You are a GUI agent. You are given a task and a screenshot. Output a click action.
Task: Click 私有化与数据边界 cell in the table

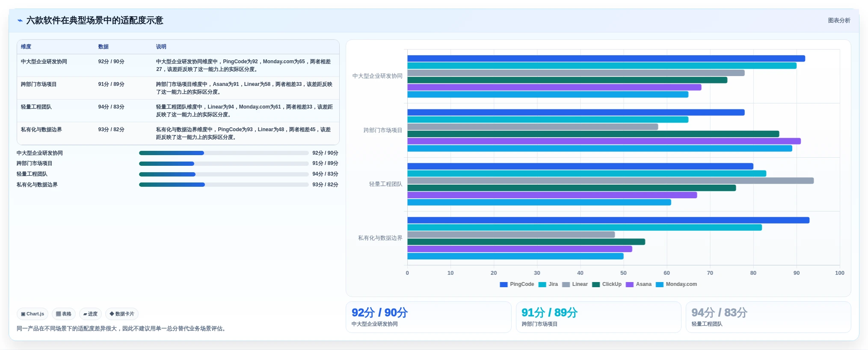click(41, 129)
